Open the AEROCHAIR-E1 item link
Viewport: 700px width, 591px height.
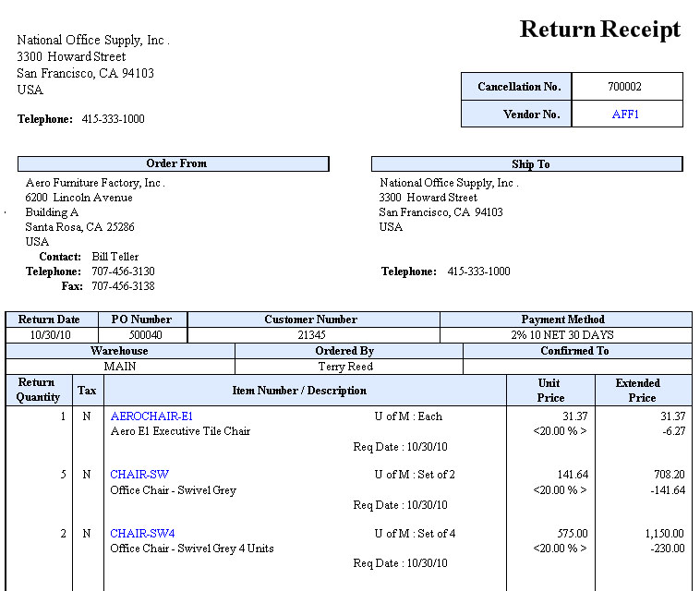tap(151, 416)
